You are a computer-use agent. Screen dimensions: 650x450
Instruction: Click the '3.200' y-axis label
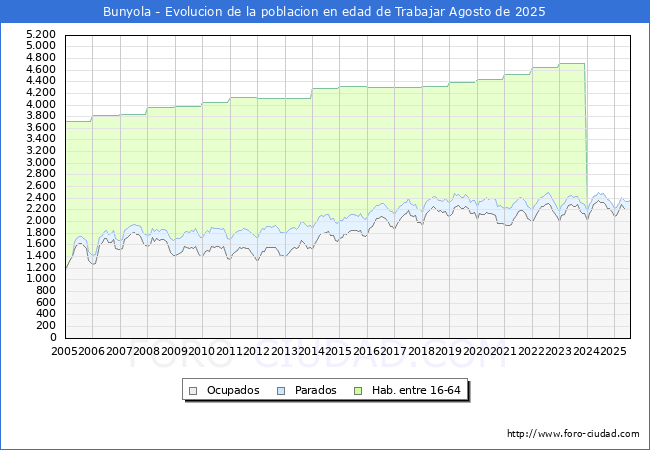tap(41, 150)
